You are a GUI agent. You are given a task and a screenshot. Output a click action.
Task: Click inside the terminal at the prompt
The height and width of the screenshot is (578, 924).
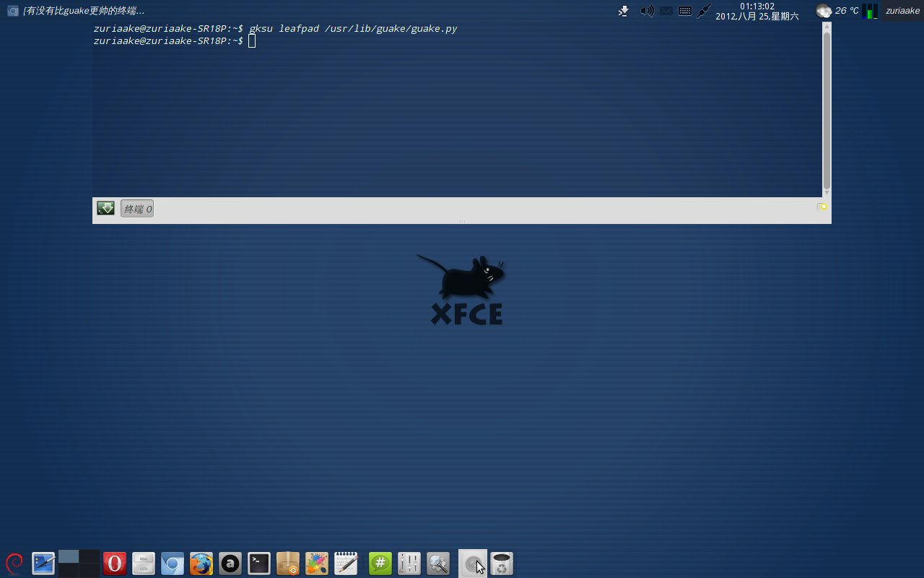click(251, 41)
